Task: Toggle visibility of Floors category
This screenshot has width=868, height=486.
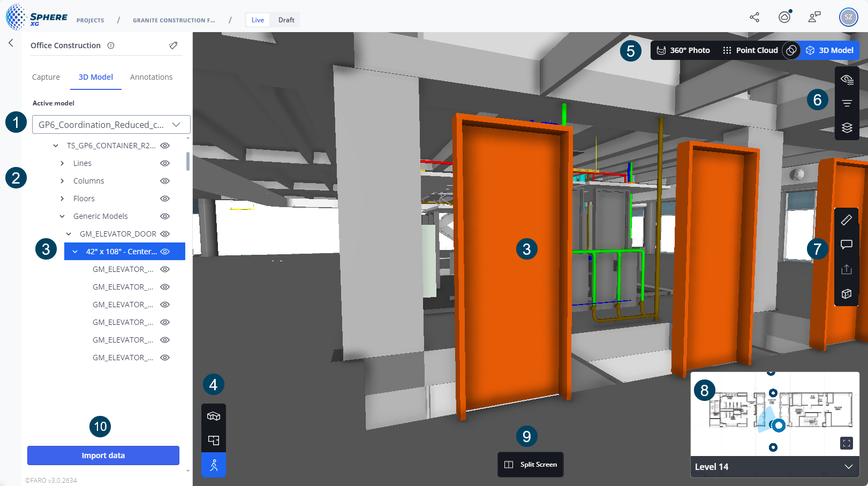Action: click(x=165, y=199)
